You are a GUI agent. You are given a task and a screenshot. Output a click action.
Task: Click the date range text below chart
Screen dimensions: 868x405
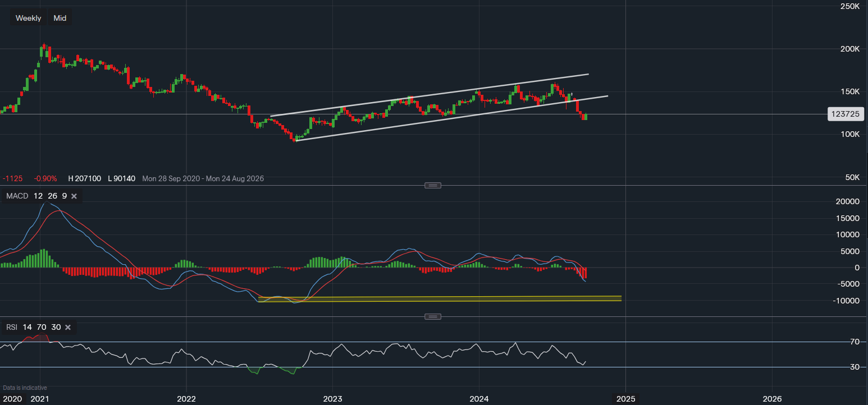click(x=203, y=178)
